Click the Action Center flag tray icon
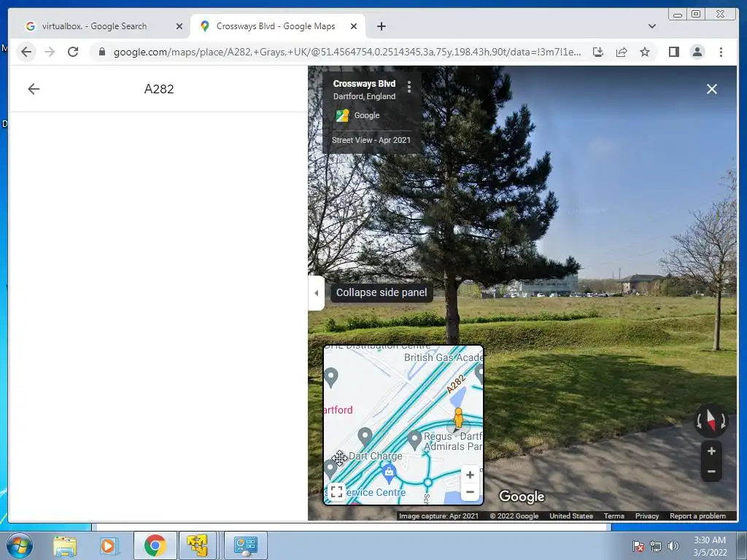 tap(638, 546)
